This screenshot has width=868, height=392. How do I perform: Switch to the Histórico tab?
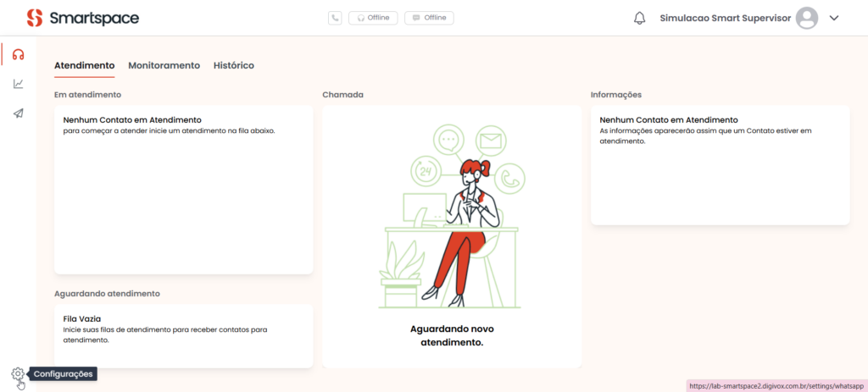(x=233, y=65)
